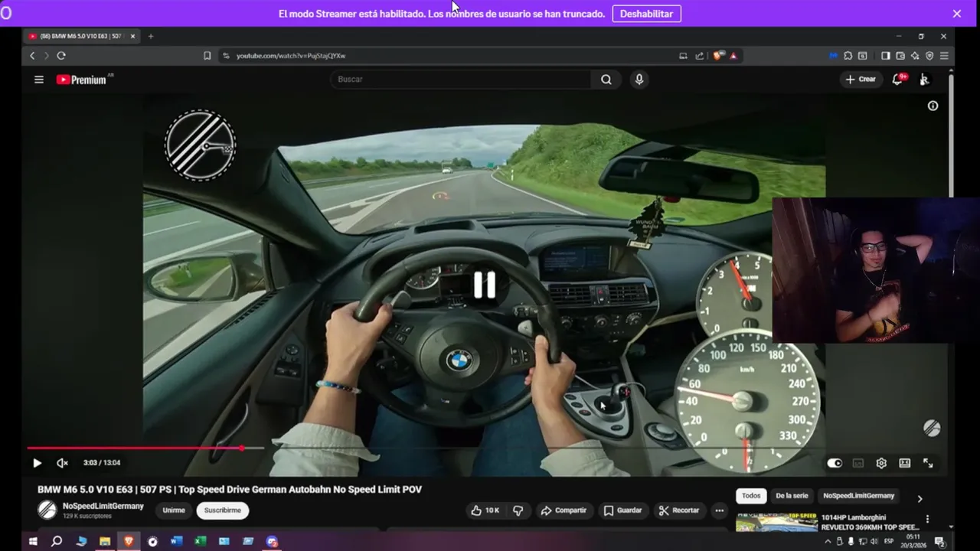Open the Brave main menu

tap(944, 56)
